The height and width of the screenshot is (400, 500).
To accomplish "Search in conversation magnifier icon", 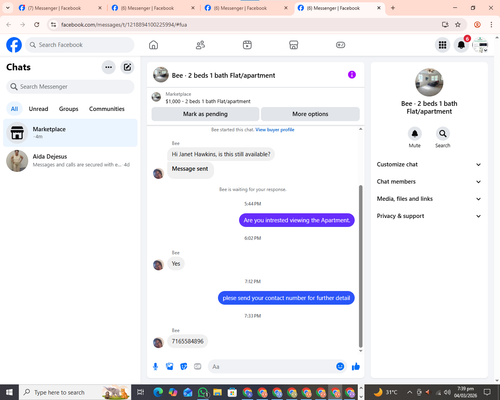I will 443,134.
